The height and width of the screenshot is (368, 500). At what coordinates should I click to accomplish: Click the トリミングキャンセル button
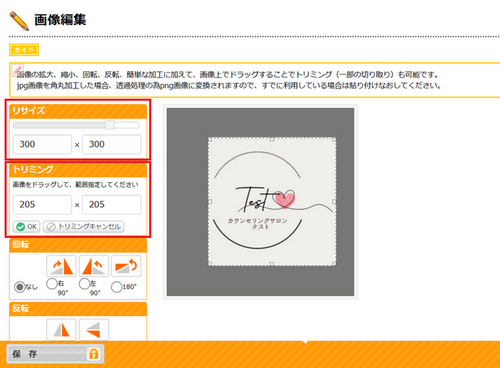(84, 227)
